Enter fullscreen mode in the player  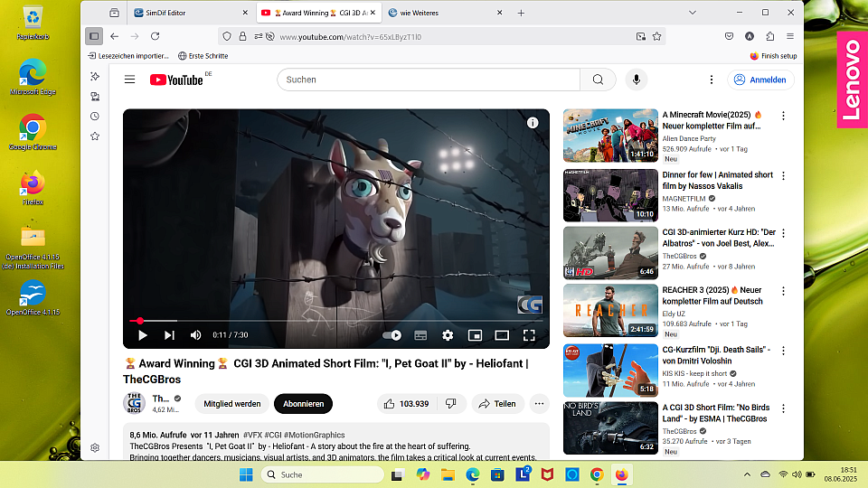point(529,335)
